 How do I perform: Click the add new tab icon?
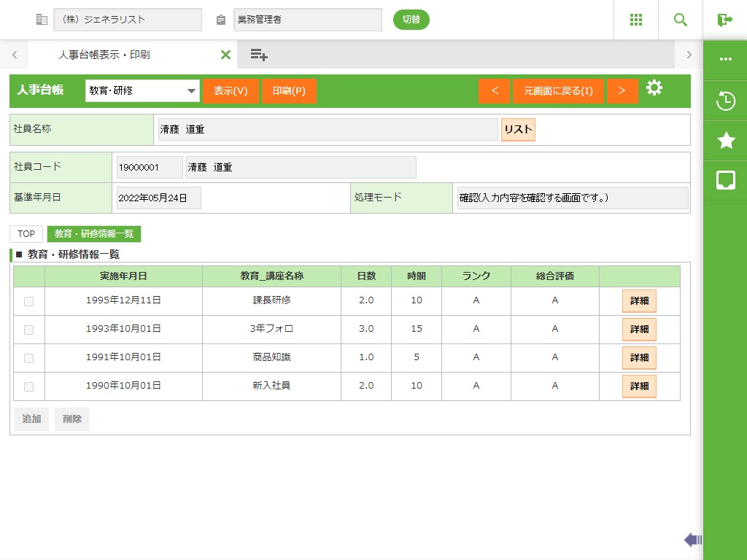(x=259, y=55)
